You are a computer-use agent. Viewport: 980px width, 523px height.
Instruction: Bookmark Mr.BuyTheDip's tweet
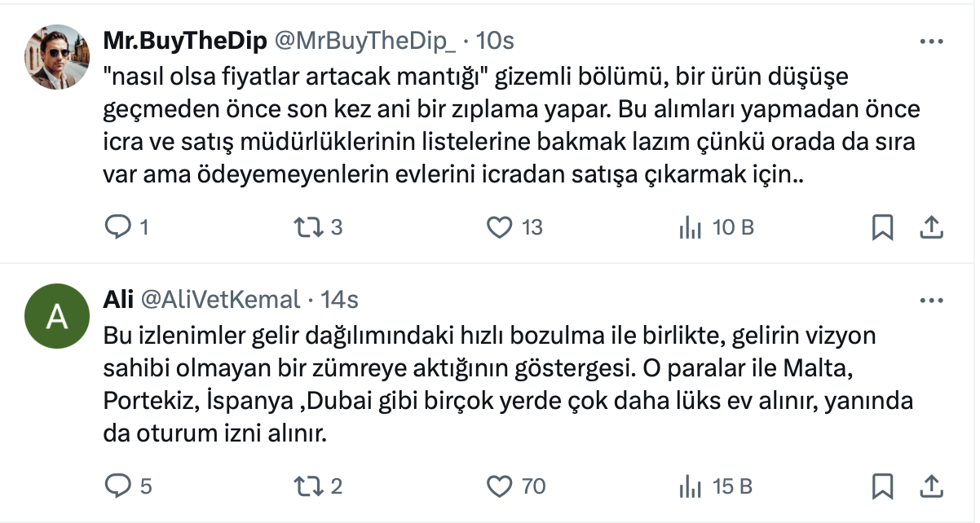(x=882, y=227)
